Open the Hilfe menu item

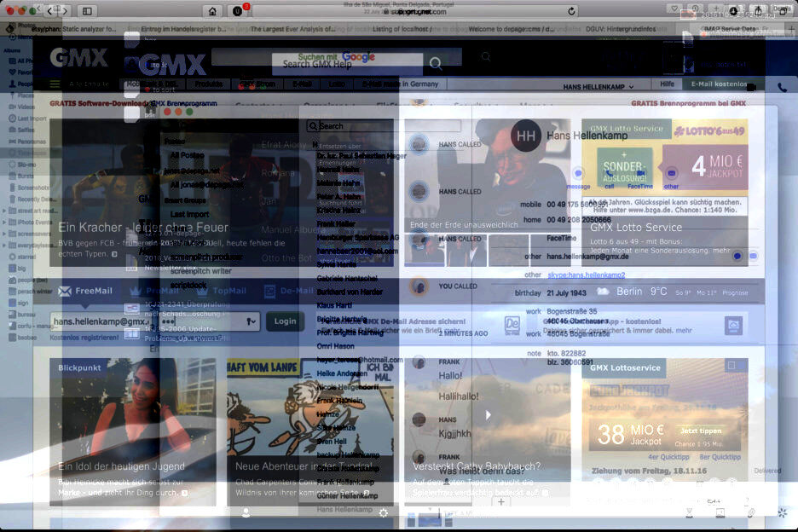point(667,84)
